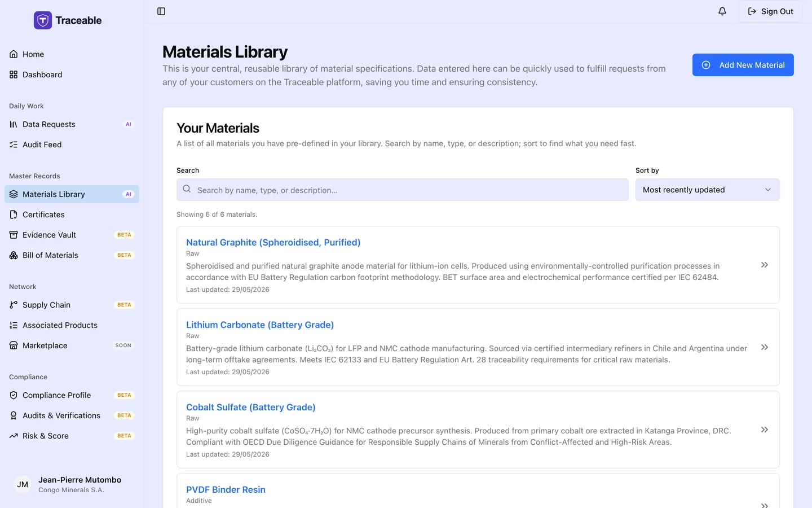
Task: Expand the PVDF Binder Resin card arrow
Action: 765,505
